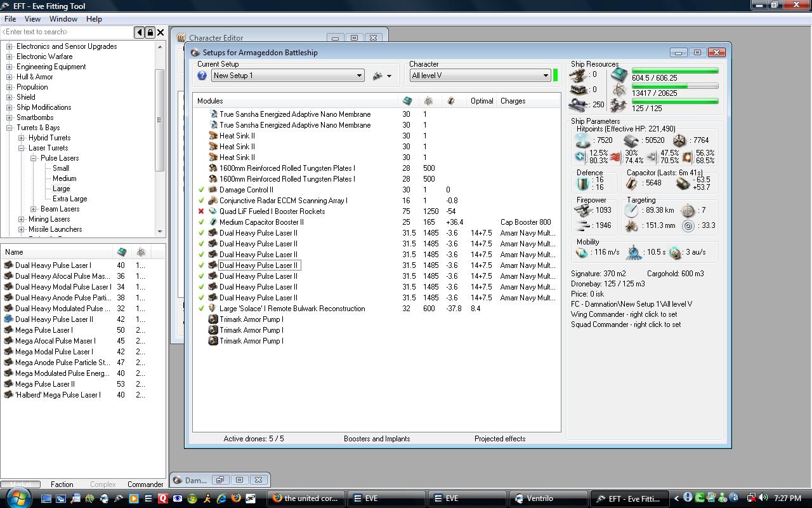Click the align time icon showing 10.5 s
The height and width of the screenshot is (508, 812).
[x=635, y=253]
